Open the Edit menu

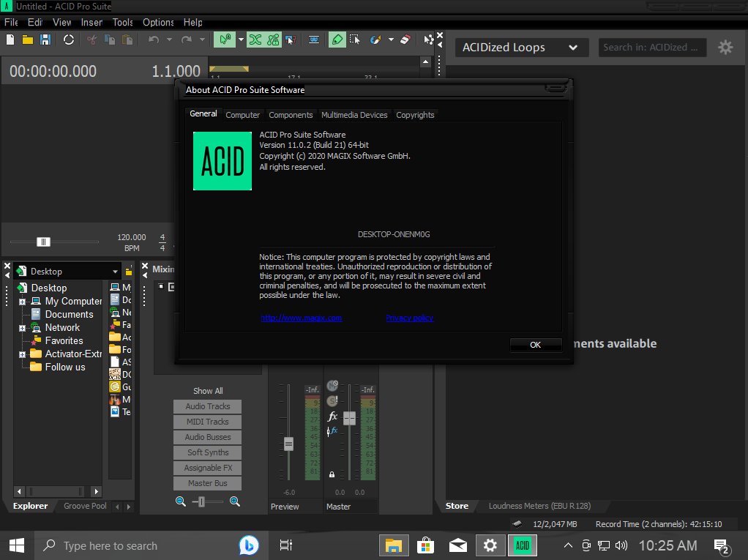35,23
